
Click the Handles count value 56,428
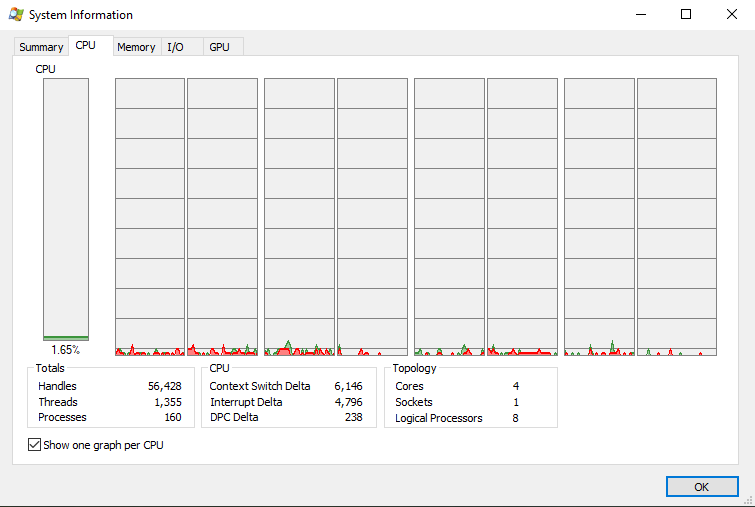tap(164, 386)
